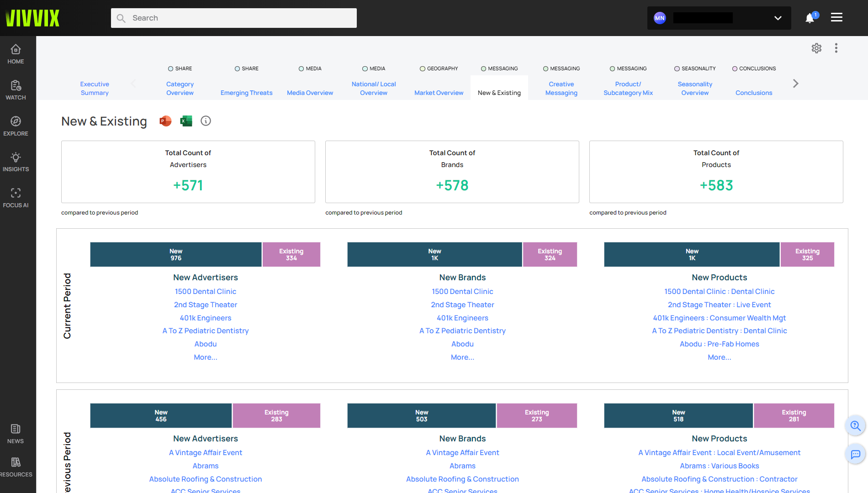Switch to Creative Messaging tab
This screenshot has width=868, height=493.
(561, 89)
